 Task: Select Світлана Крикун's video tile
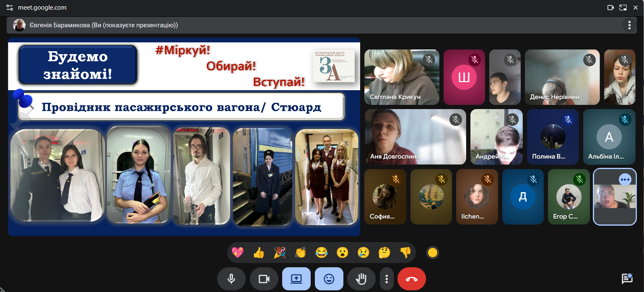(x=402, y=77)
